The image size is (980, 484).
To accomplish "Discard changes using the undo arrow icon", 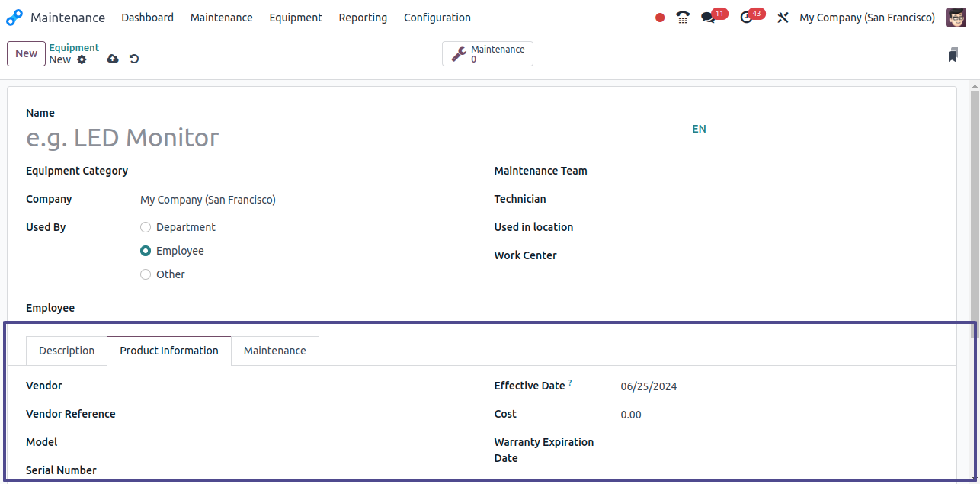I will tap(134, 59).
